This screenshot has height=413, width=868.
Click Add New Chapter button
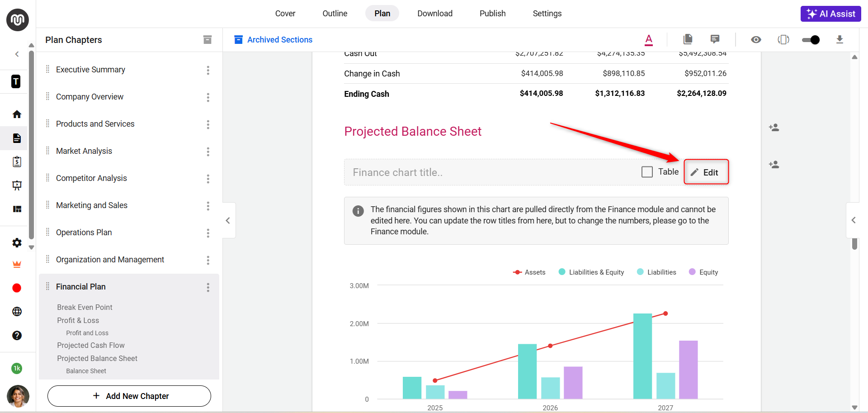click(129, 396)
